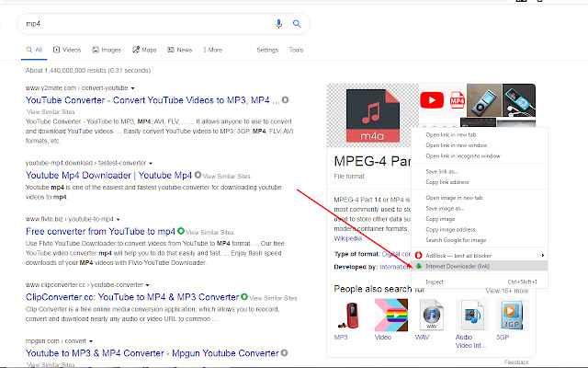Click the blue search magnifier icon
The image size is (588, 368).
click(x=297, y=22)
